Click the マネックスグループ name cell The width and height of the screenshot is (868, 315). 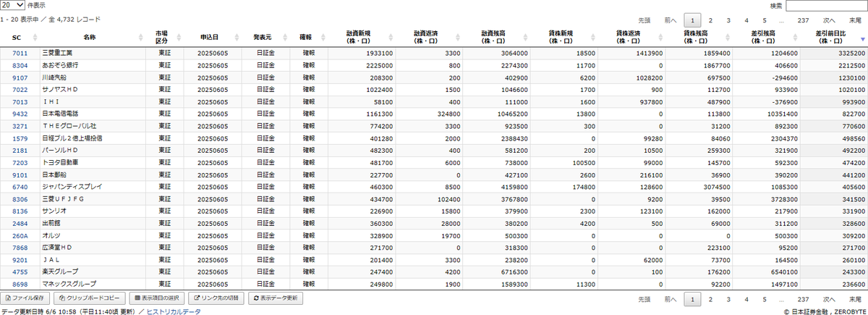[93, 285]
